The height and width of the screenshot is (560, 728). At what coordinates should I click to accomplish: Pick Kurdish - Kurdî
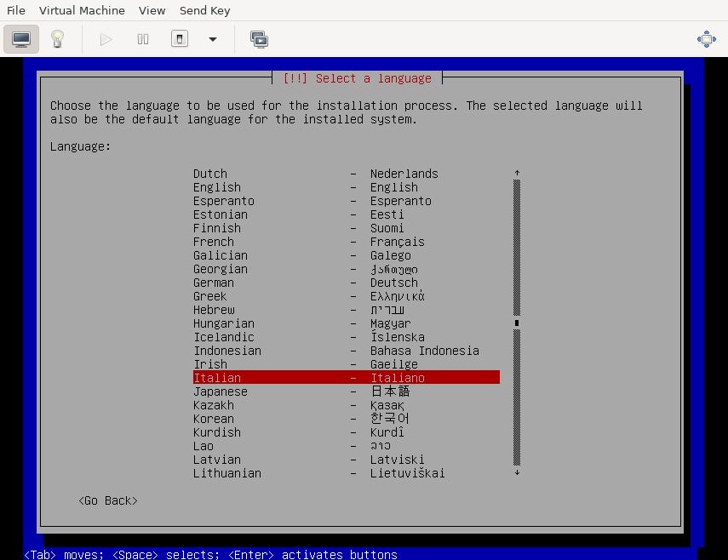click(x=347, y=432)
